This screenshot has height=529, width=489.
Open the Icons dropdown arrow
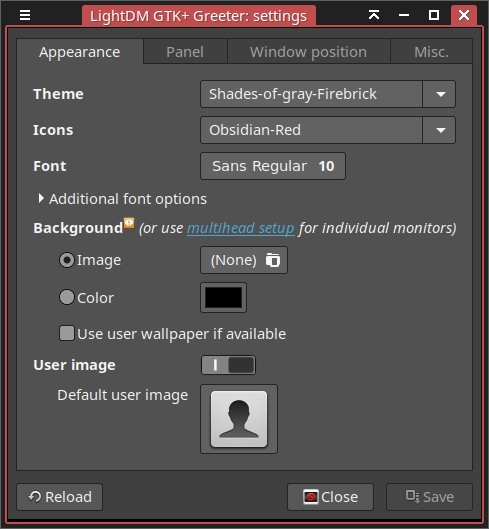click(x=439, y=130)
